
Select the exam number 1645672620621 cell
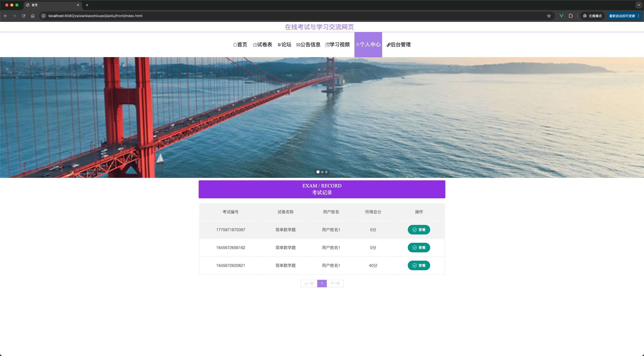pyautogui.click(x=231, y=265)
